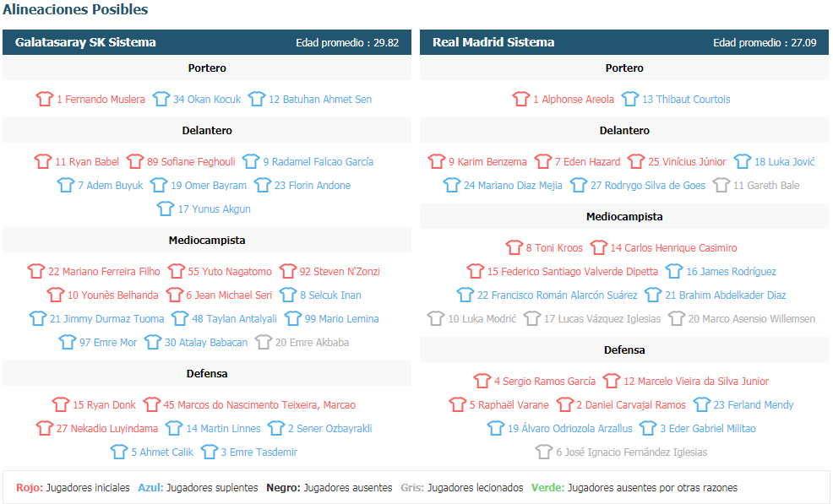Click gray jersey icon next to Gareth Bale
This screenshot has height=504, width=833.
[x=721, y=185]
